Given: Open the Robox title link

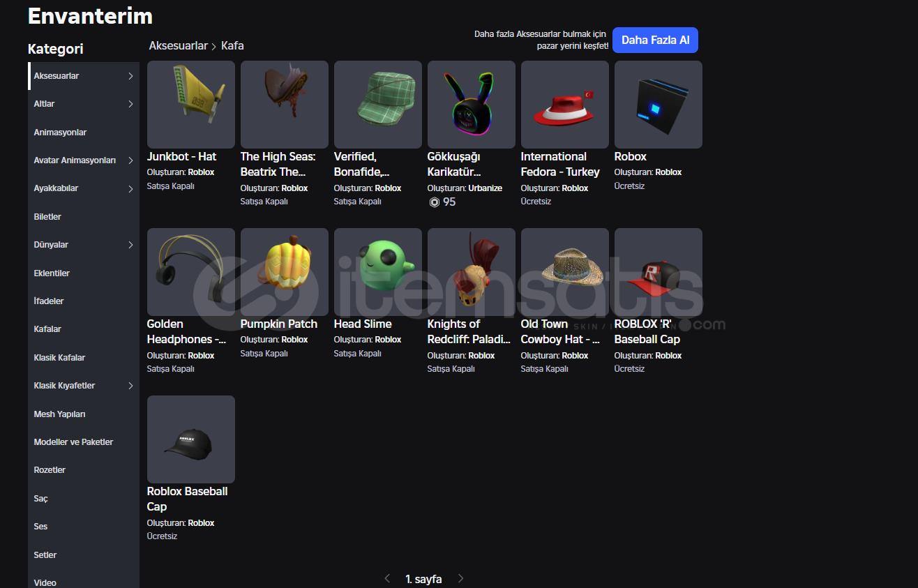Looking at the screenshot, I should click(631, 157).
